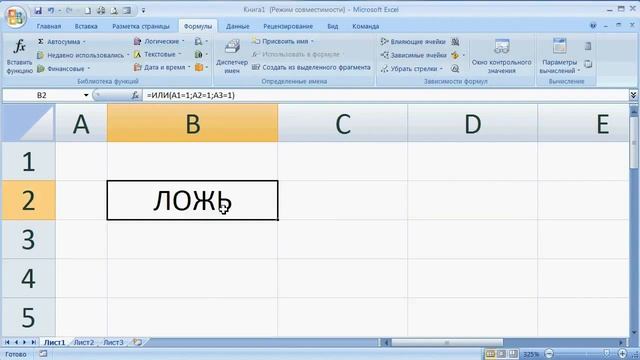Open Параметры вычислений options
This screenshot has height=360, width=640.
[560, 56]
